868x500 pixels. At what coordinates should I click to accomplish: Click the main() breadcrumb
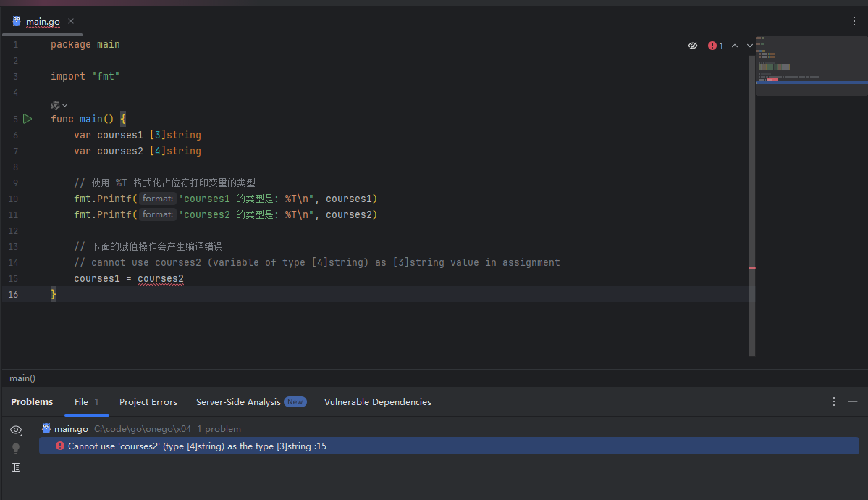coord(22,378)
